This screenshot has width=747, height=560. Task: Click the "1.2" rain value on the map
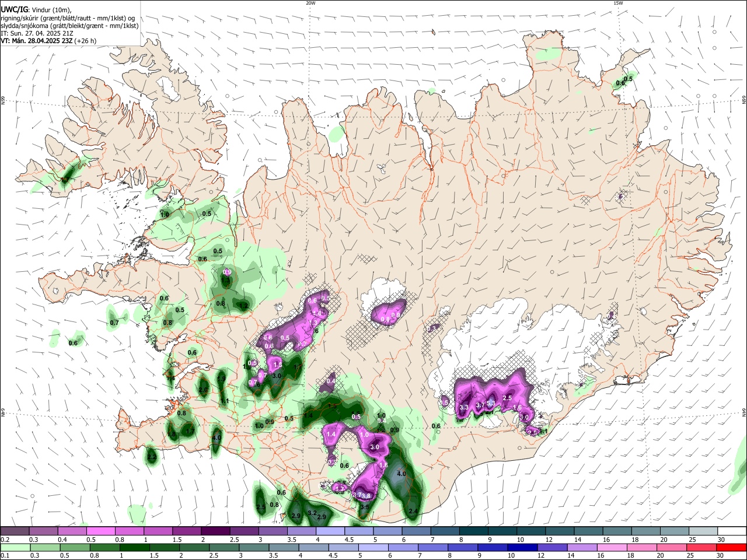pyautogui.click(x=244, y=306)
